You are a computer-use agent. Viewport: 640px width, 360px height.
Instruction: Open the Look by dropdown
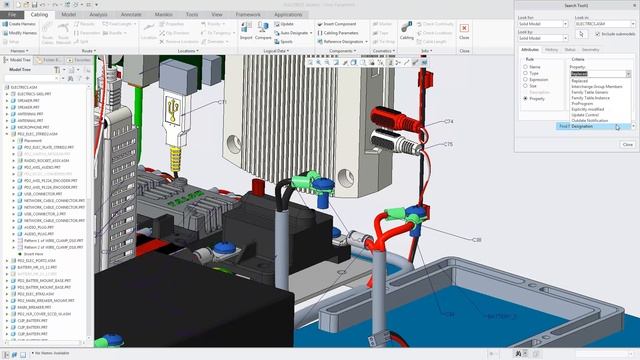(565, 38)
